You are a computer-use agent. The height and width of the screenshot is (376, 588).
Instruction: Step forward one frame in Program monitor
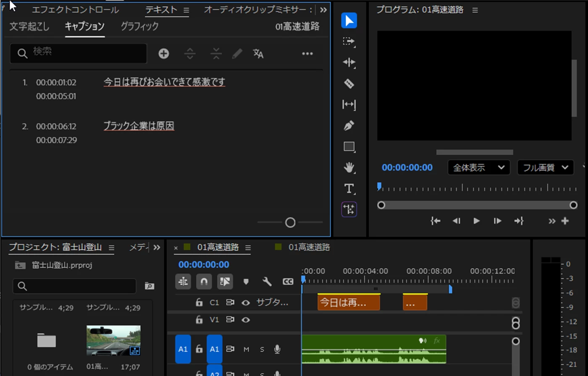click(x=498, y=221)
